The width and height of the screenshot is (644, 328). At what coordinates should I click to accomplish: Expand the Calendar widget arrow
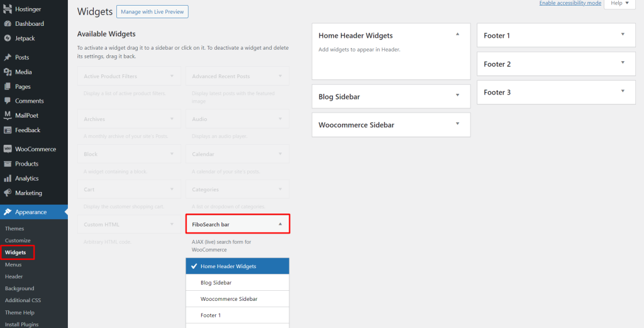pyautogui.click(x=280, y=154)
